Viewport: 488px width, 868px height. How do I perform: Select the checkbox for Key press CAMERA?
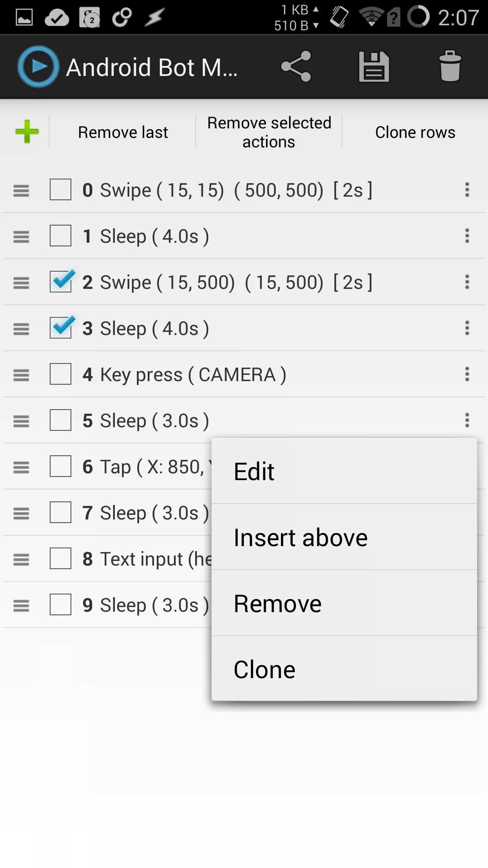61,374
